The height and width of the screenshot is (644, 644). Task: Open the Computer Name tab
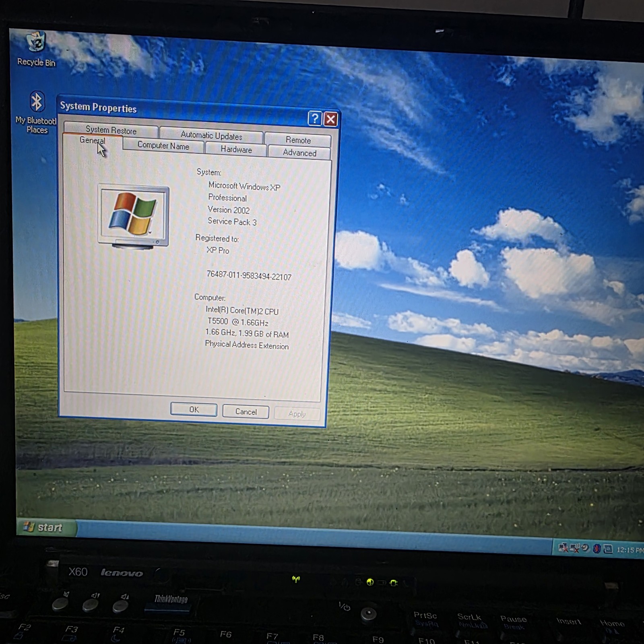click(x=163, y=145)
